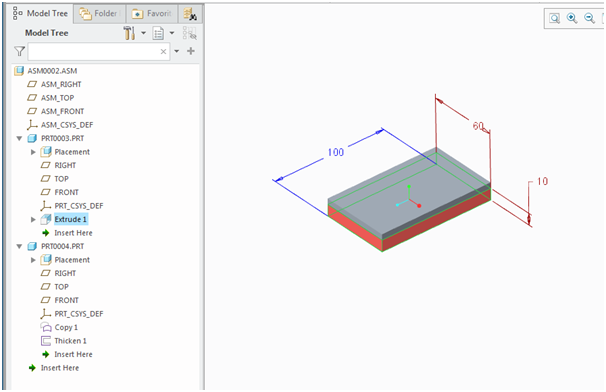The image size is (606, 392).
Task: Collapse the PRT0004.PRT node
Action: pos(19,246)
